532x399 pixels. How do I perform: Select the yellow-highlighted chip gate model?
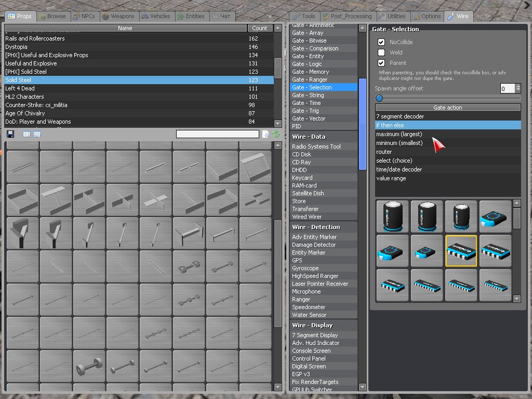[461, 250]
